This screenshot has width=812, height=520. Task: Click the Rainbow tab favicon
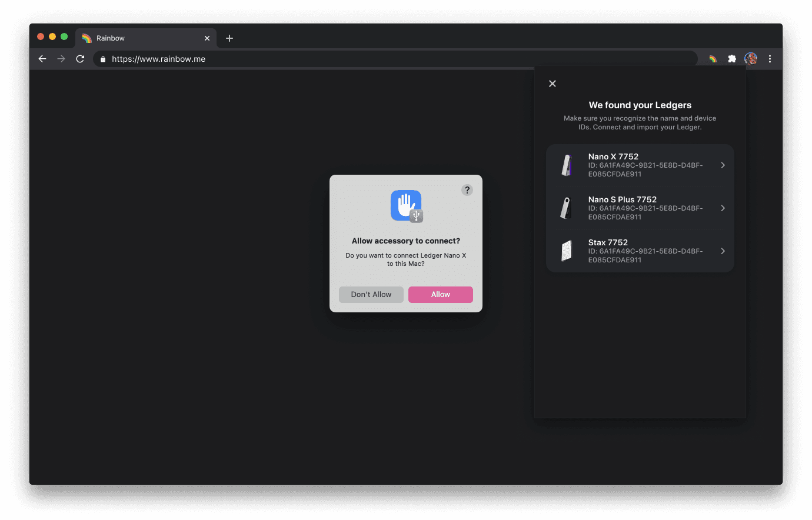coord(87,38)
